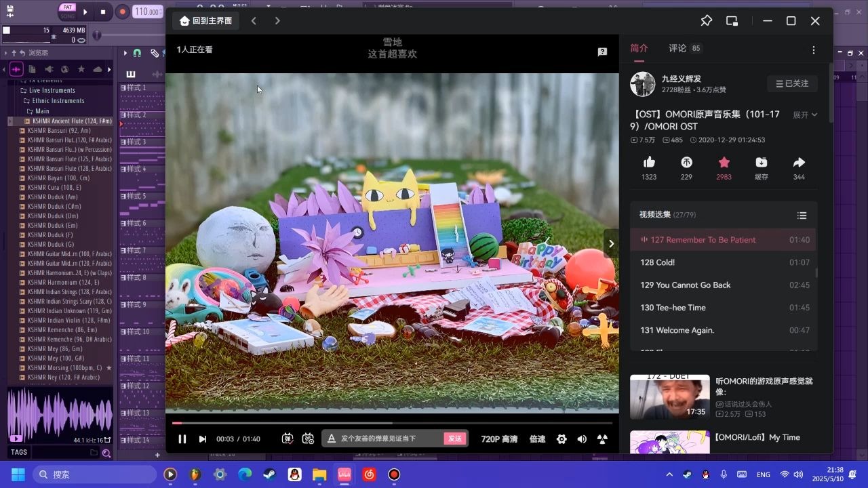Expand video description with 展开
This screenshot has width=868, height=488.
805,115
